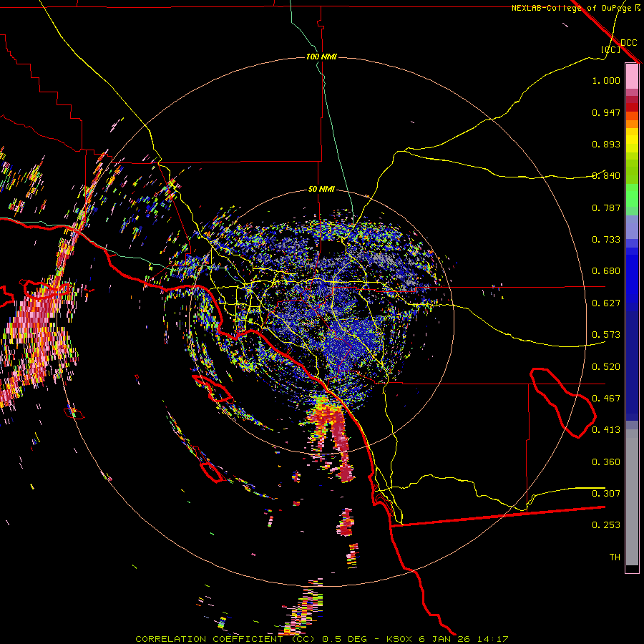Screen dimensions: 644x644
Task: Click the 0.307 value on the color scale
Action: point(606,494)
